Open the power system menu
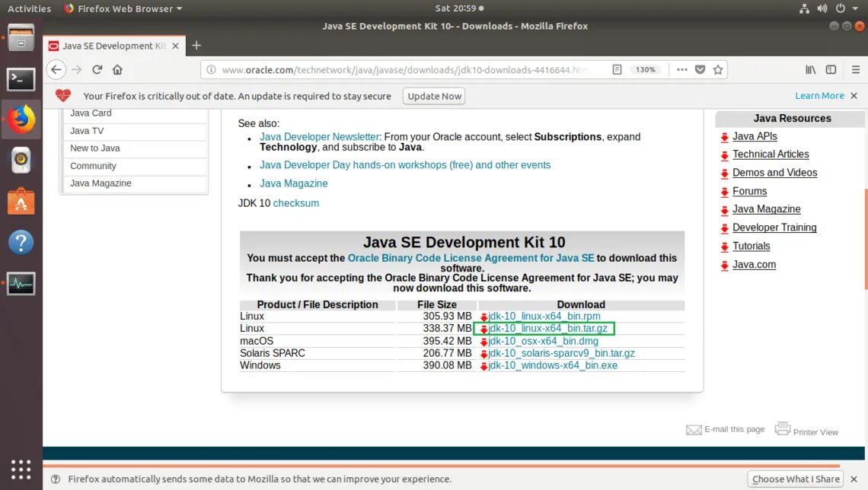The image size is (868, 490). pyautogui.click(x=841, y=8)
